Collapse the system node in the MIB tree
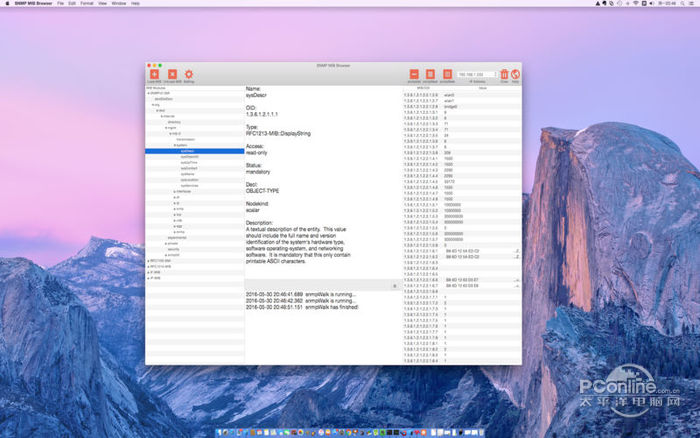 (x=175, y=145)
